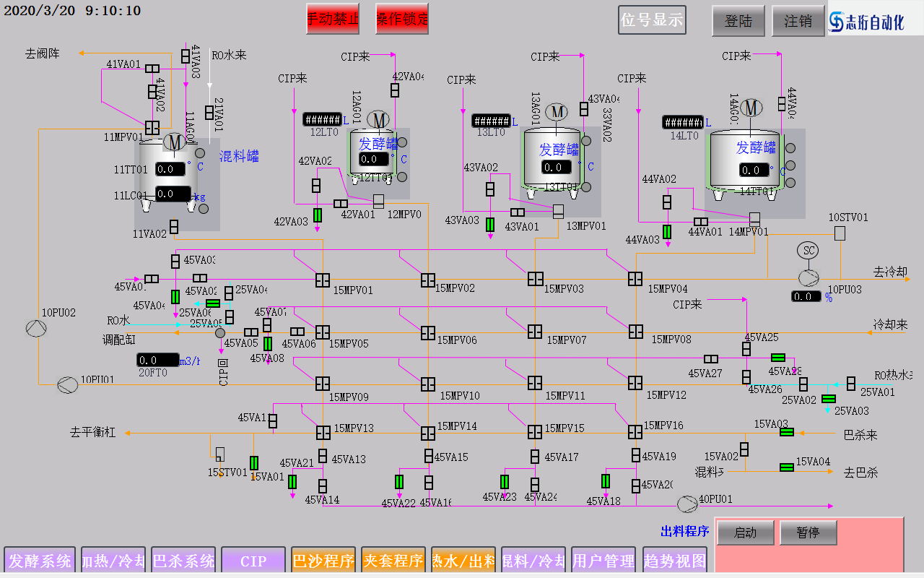Image resolution: width=924 pixels, height=578 pixels.
Task: Toggle the 手动禁止 red switch
Action: coord(332,20)
